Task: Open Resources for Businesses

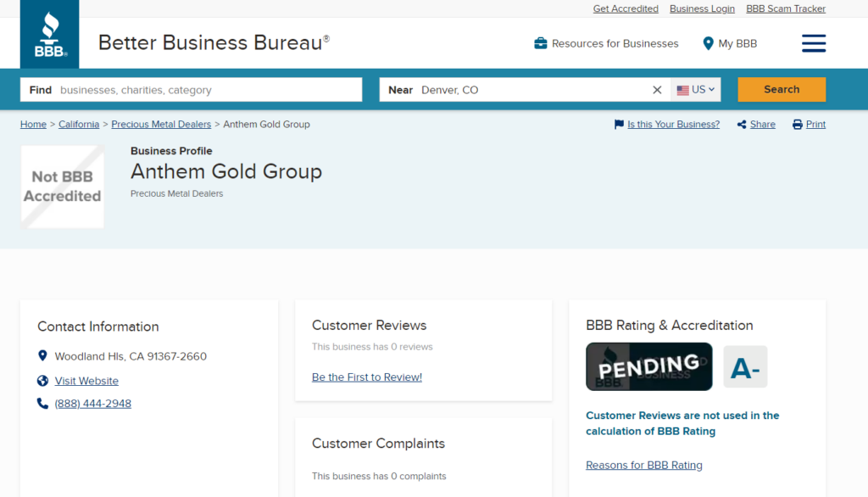Action: [x=615, y=43]
